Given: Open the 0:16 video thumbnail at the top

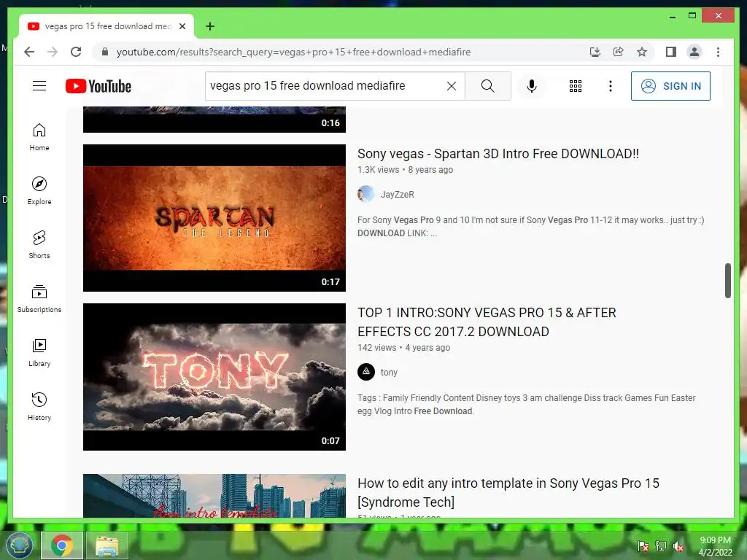Looking at the screenshot, I should [x=214, y=120].
